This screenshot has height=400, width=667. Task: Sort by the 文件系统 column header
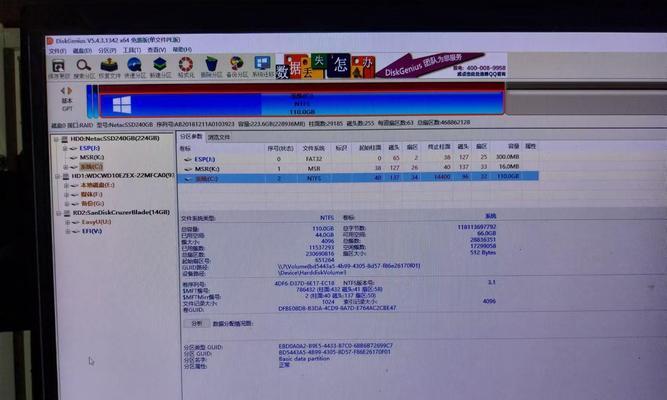314,148
